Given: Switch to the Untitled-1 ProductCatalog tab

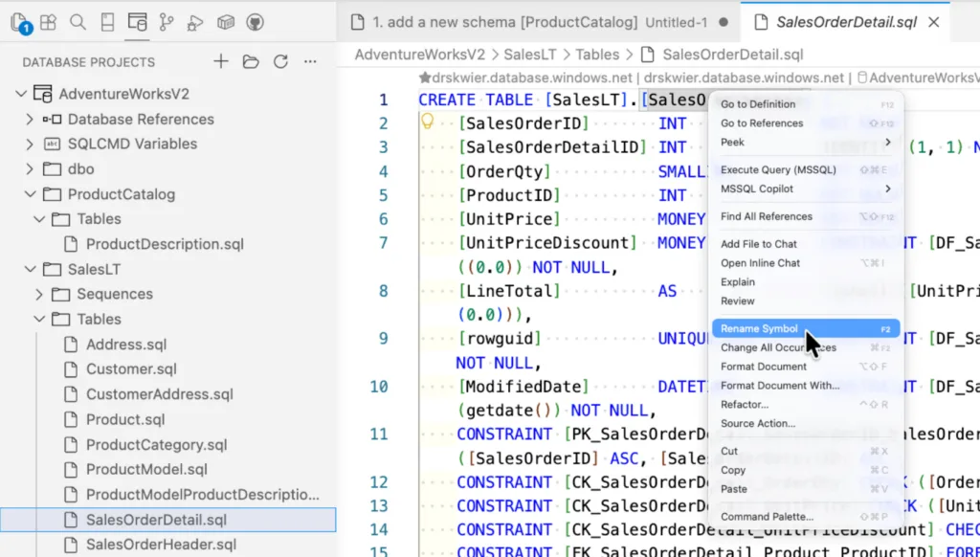Looking at the screenshot, I should 540,23.
